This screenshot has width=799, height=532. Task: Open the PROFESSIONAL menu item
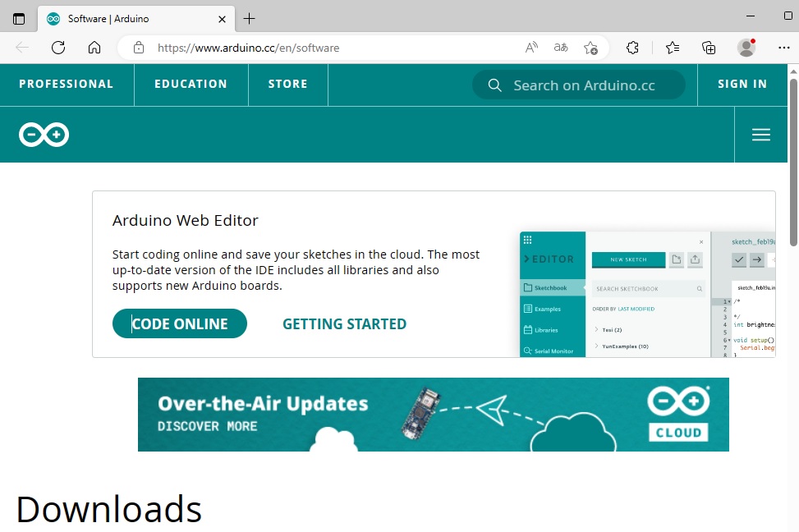pos(67,84)
